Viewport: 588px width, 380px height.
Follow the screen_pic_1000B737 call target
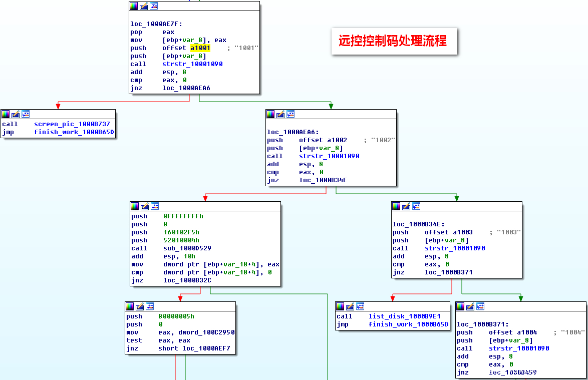click(x=72, y=124)
